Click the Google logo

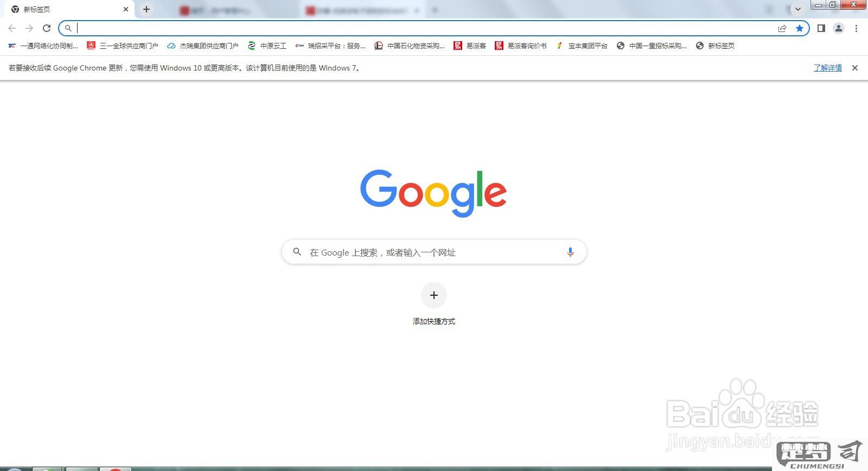(433, 193)
